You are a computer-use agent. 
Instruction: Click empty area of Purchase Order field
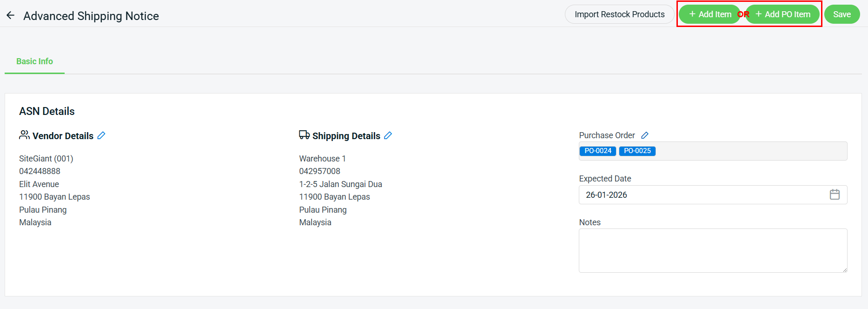749,151
